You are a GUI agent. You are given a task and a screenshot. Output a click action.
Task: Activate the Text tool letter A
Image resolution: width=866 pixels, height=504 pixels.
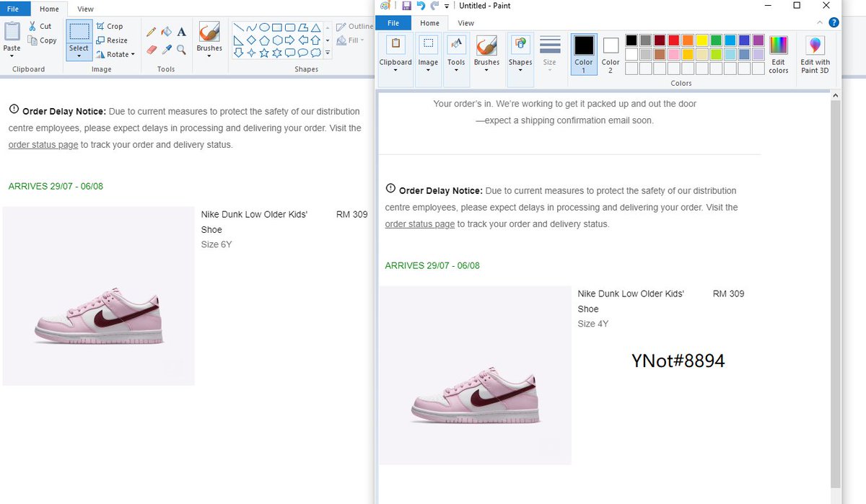[x=181, y=32]
